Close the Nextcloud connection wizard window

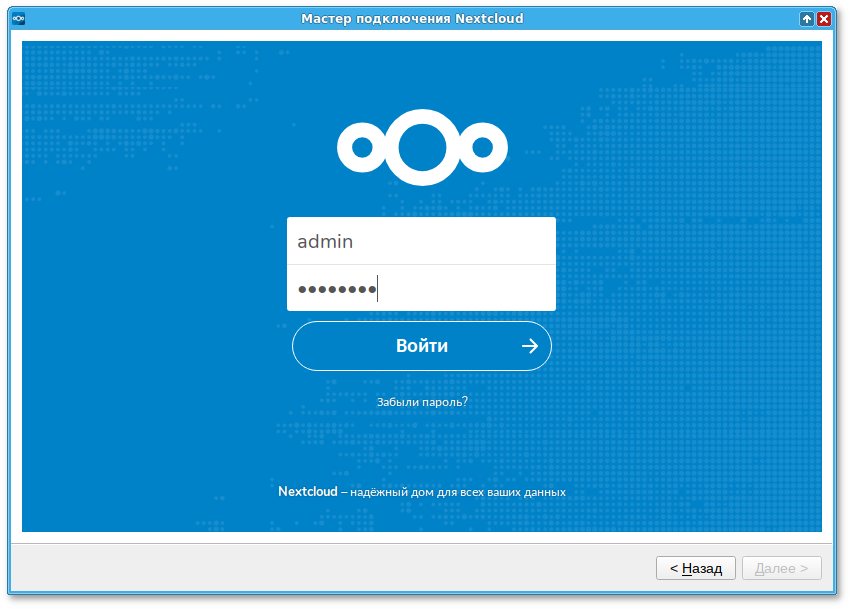[824, 19]
